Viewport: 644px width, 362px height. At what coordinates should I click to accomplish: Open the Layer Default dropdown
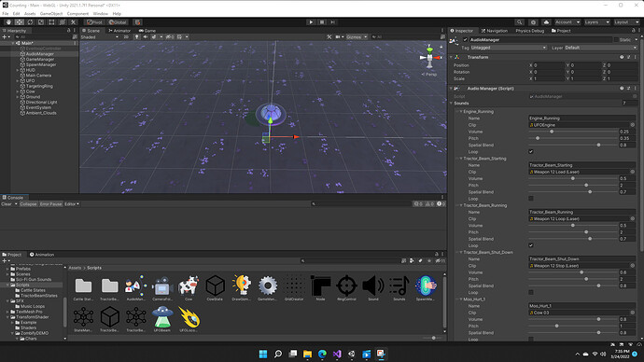tap(600, 48)
